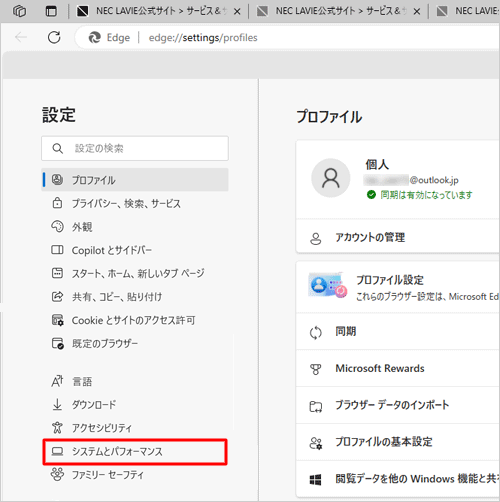This screenshot has width=500, height=502.
Task: Open the workspaces icon in tab bar
Action: 19,11
